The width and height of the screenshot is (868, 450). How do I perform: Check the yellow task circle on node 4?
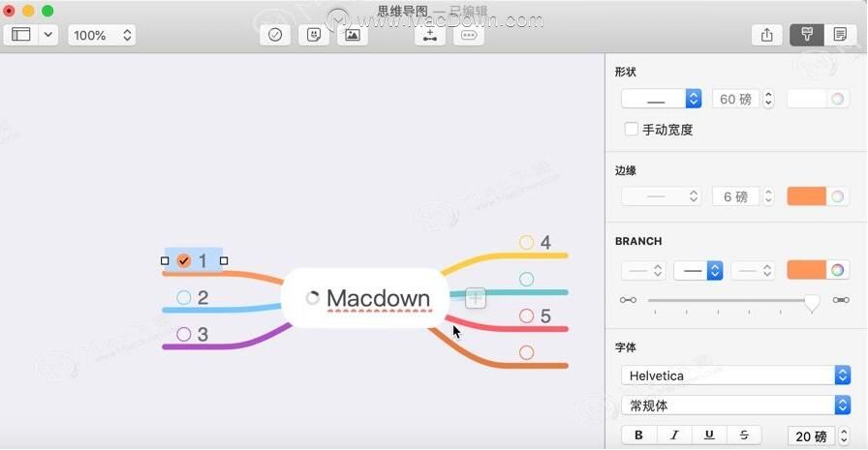[x=526, y=242]
